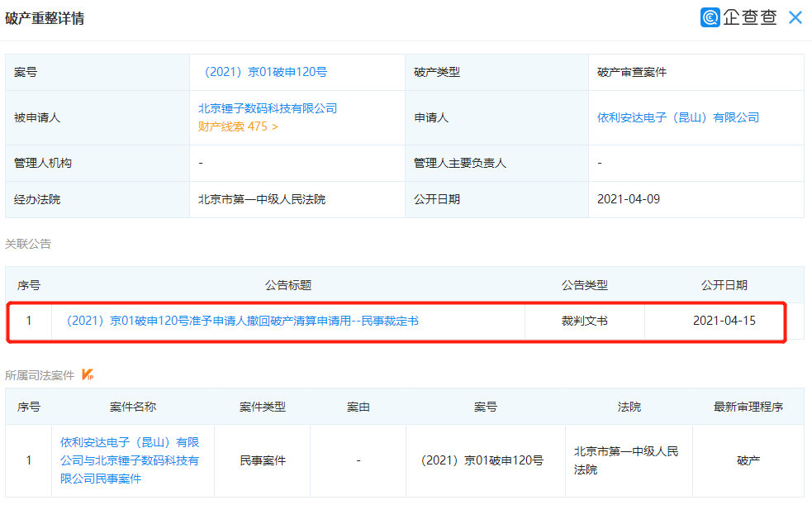Click the 企查查 logo icon

click(x=710, y=17)
